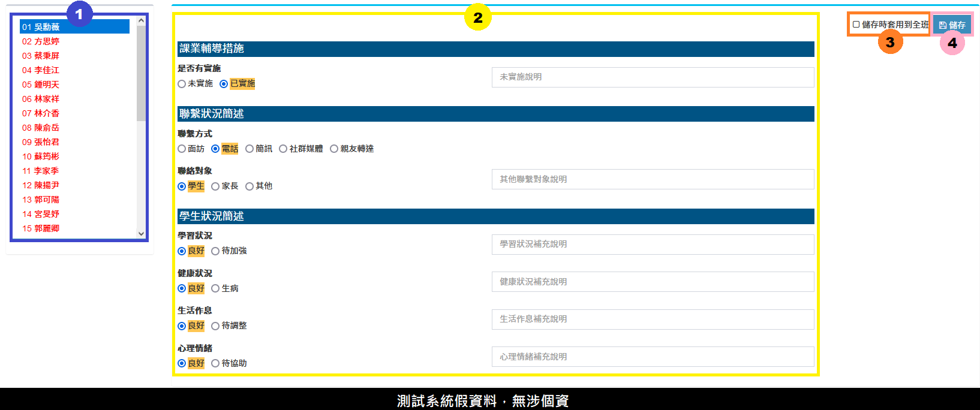Focus the 其他聯繫對象說明 input
Image resolution: width=980 pixels, height=410 pixels.
[653, 179]
